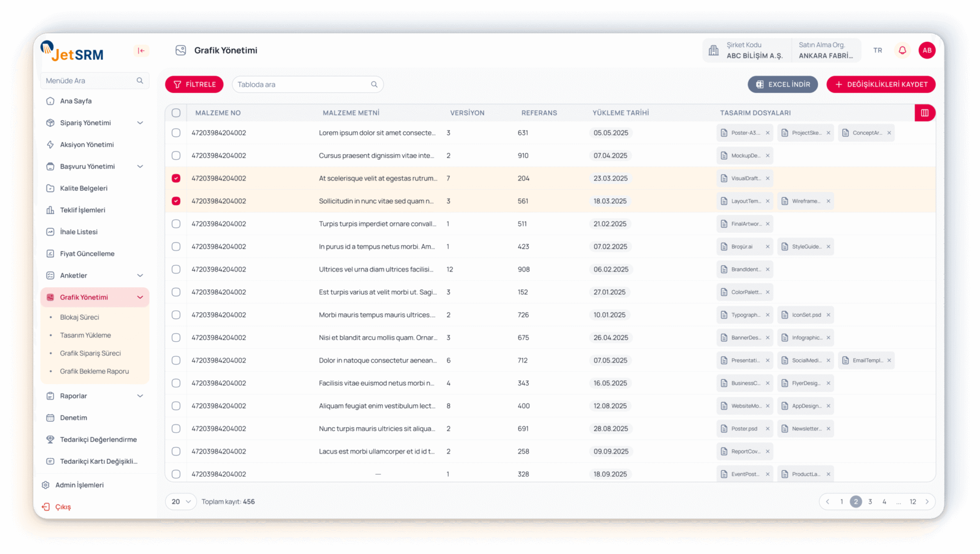Check the row dated 05.05.2025
This screenshot has height=554, width=980.
pyautogui.click(x=176, y=133)
